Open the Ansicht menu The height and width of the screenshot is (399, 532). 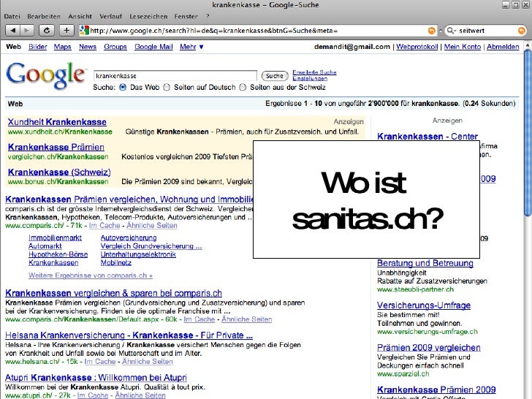[x=80, y=16]
